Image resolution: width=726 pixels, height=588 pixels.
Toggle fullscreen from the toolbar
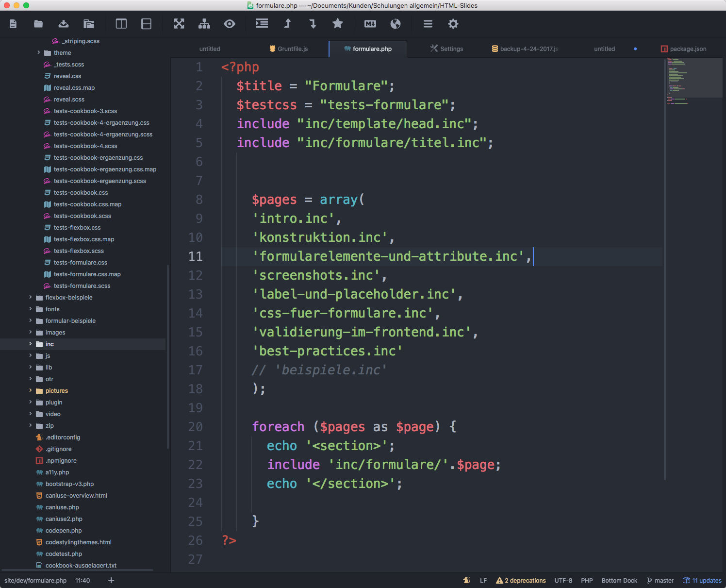coord(179,24)
